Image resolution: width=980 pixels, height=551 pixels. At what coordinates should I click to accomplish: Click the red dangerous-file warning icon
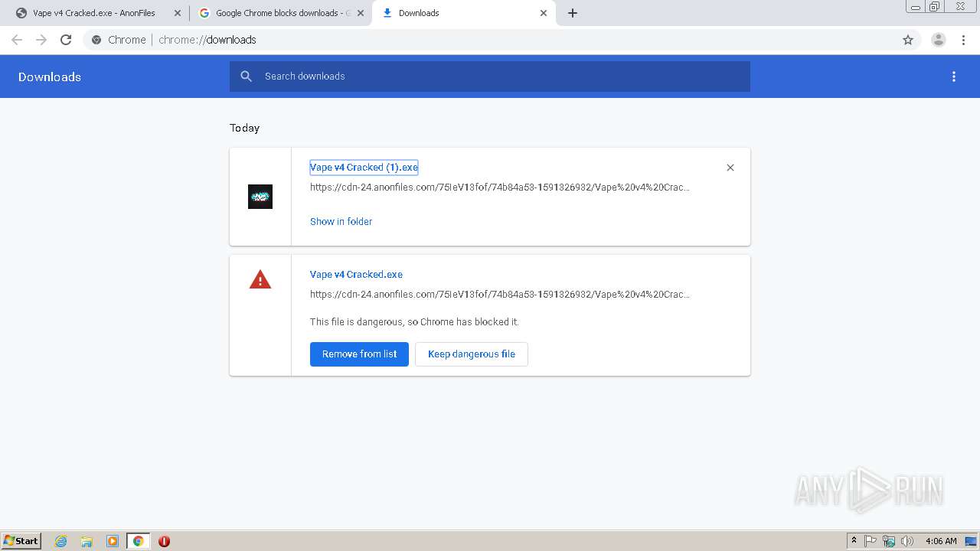[x=260, y=279]
